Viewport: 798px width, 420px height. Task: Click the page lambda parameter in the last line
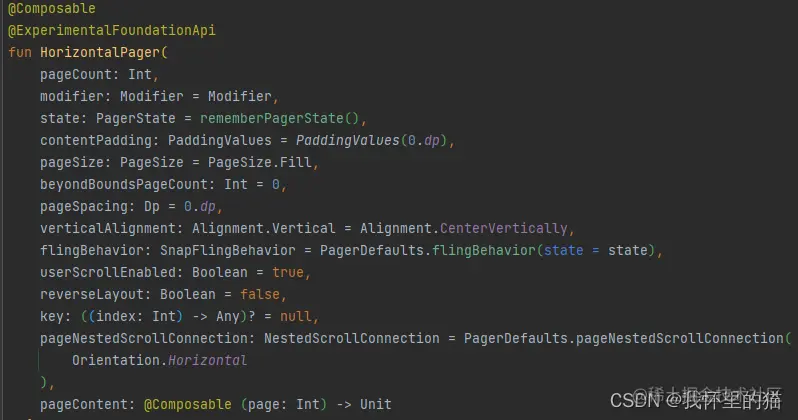[264, 404]
